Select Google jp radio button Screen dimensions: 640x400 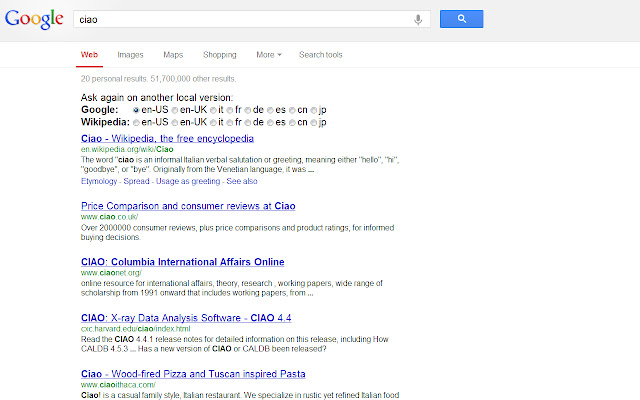313,110
